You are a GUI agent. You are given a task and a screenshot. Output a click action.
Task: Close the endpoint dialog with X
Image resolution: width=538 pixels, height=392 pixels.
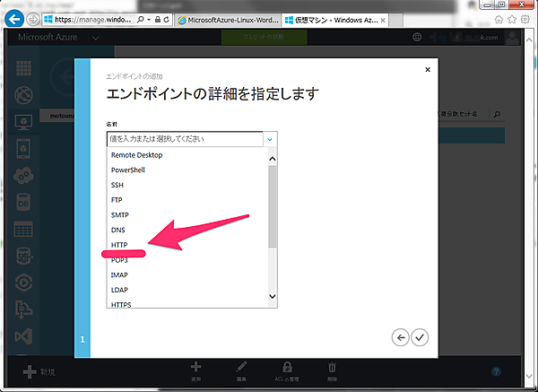click(427, 69)
